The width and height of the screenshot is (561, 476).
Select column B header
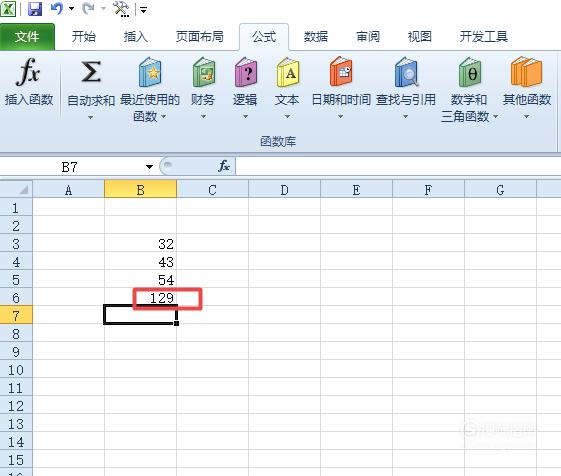140,189
